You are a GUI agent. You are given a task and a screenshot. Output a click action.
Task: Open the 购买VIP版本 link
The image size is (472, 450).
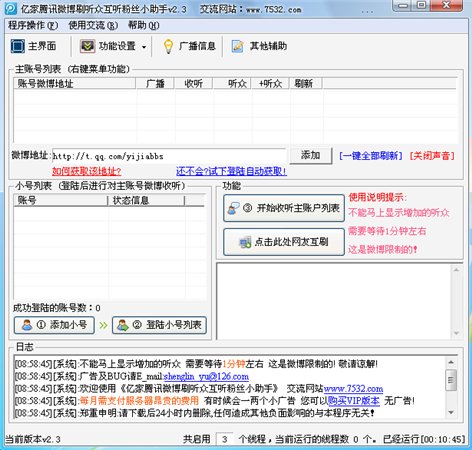(x=353, y=401)
